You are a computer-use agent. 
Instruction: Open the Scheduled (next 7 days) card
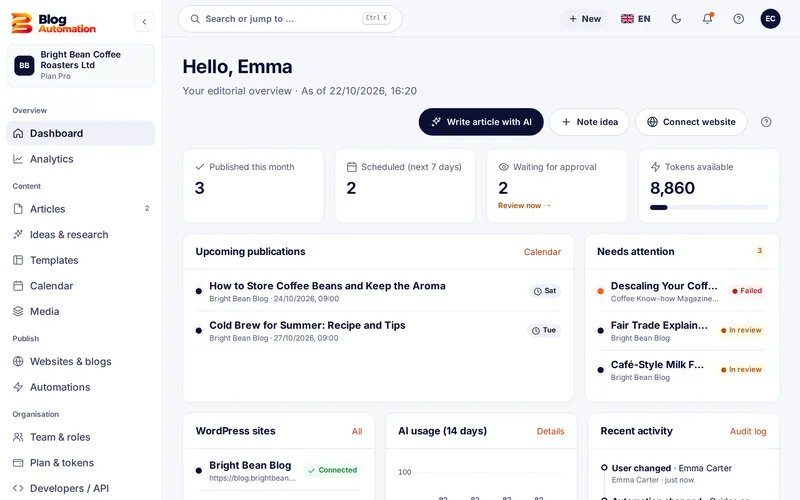click(x=405, y=186)
